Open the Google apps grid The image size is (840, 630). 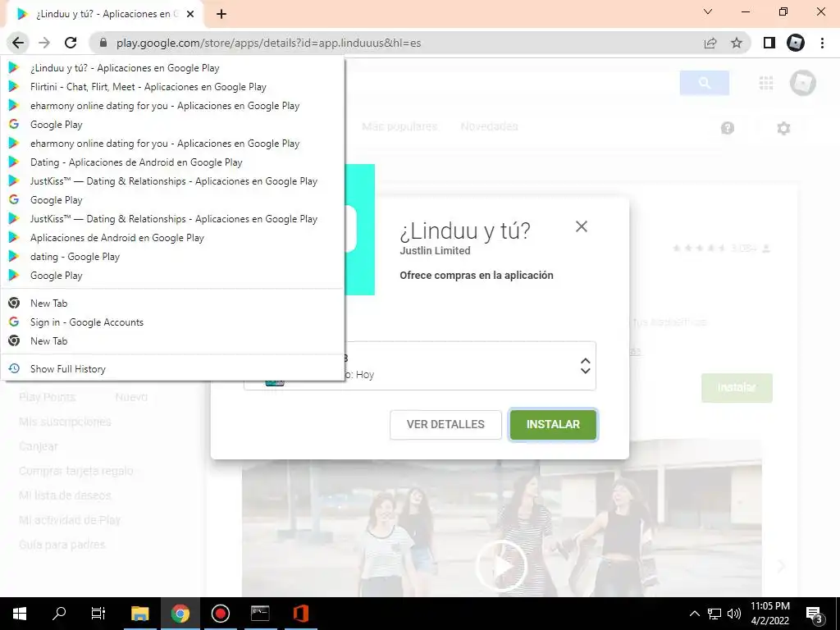[766, 83]
